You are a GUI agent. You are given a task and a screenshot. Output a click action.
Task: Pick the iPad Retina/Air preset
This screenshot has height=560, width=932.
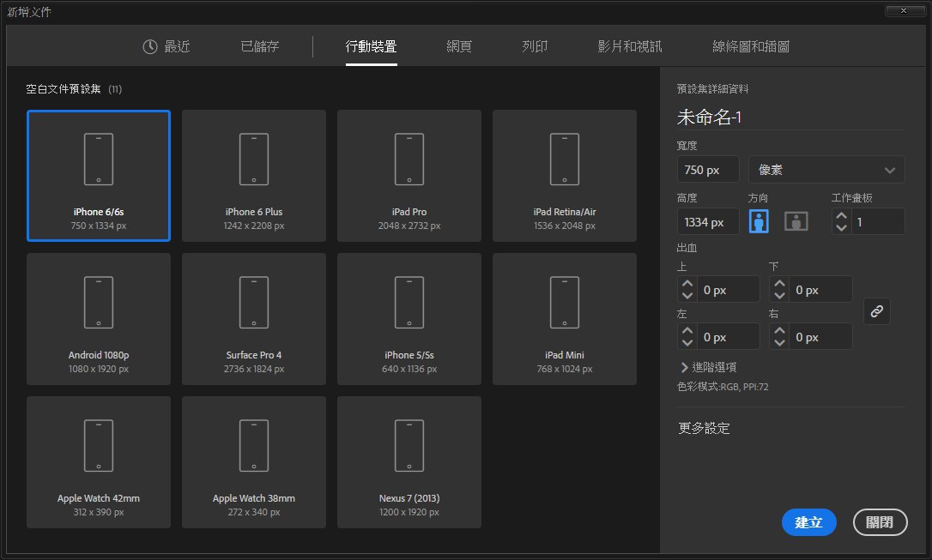tap(564, 160)
